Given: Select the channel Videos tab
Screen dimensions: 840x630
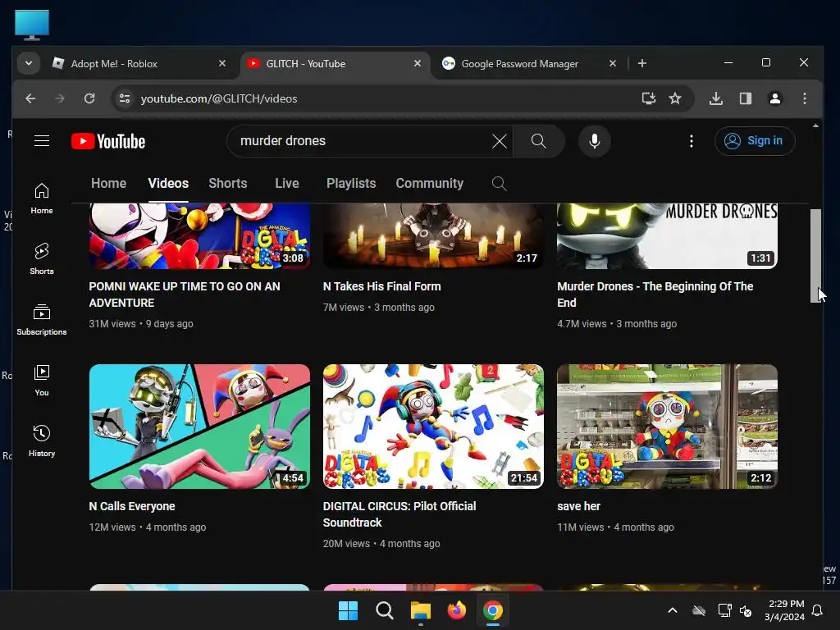Looking at the screenshot, I should coord(168,183).
